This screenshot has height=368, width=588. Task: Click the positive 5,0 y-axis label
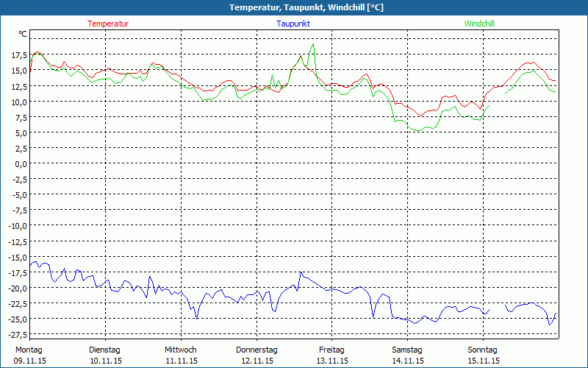21,132
